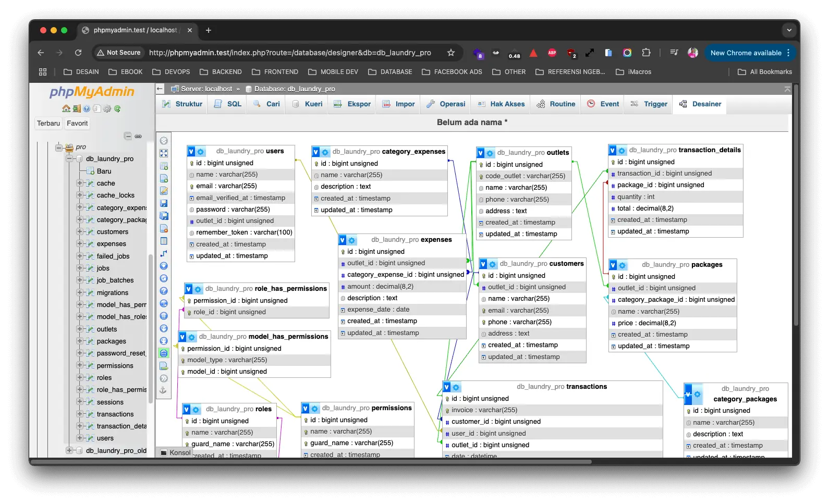Image resolution: width=829 pixels, height=504 pixels.
Task: Click the green reload navigation panel icon
Action: point(117,109)
